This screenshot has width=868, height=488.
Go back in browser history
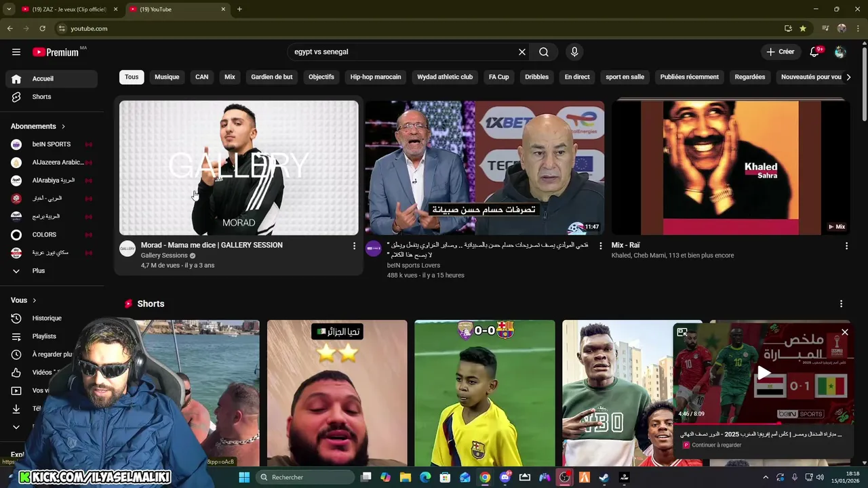pyautogui.click(x=9, y=28)
